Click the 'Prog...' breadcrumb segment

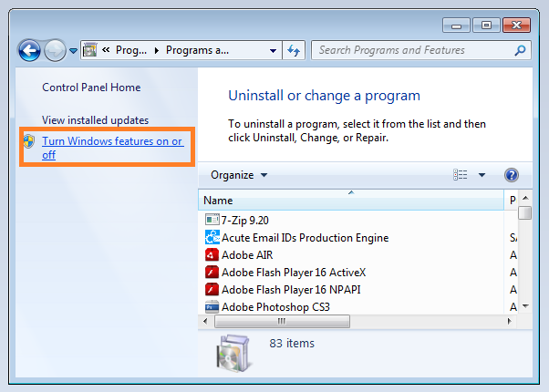click(x=131, y=50)
